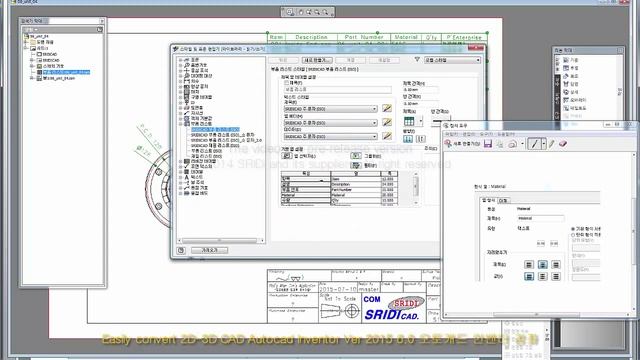Viewport: 640px width, 360px height.
Task: Open the Edit (편집) menu in Snipping Tool
Action: coord(468,134)
